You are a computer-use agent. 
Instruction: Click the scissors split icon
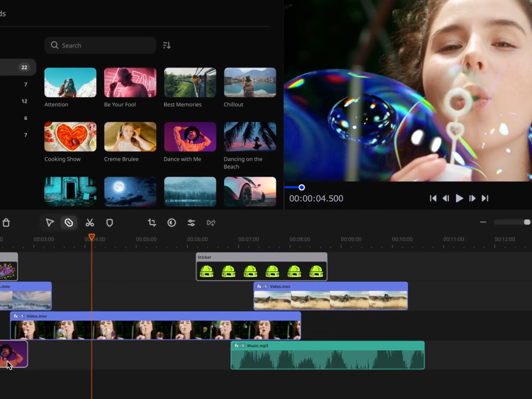(x=90, y=223)
